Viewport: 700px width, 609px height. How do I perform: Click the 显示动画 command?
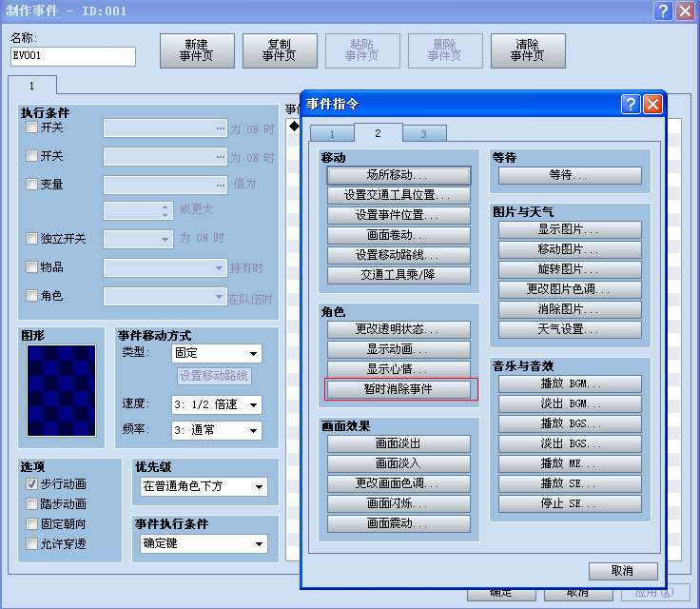[x=399, y=349]
